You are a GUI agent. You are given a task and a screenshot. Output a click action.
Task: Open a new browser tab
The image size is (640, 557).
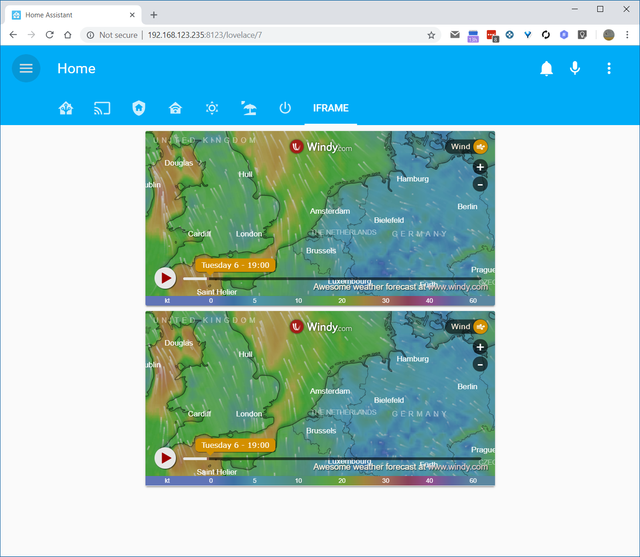tap(153, 15)
